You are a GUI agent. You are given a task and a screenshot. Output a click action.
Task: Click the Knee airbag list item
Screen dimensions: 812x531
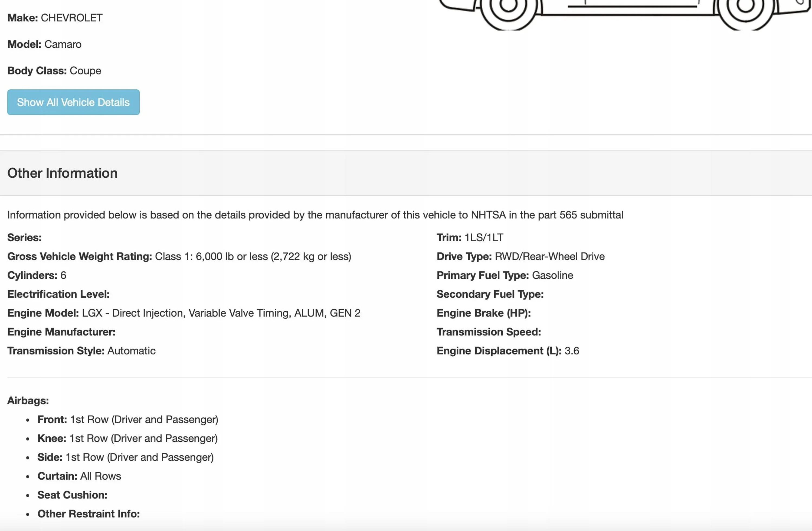127,438
